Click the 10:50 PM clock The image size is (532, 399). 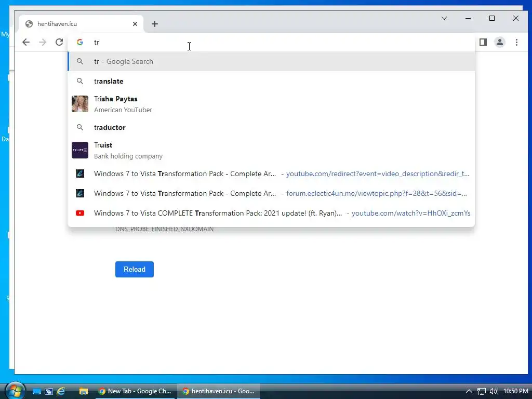[x=516, y=391]
